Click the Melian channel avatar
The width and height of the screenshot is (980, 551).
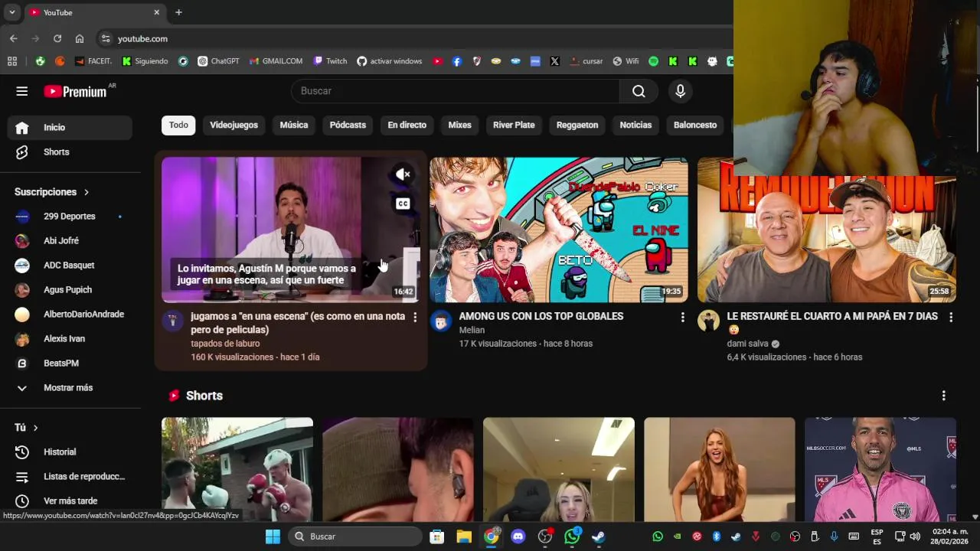pos(441,321)
